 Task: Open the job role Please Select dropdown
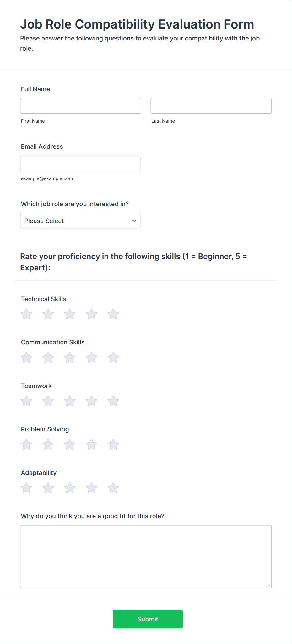tap(80, 221)
